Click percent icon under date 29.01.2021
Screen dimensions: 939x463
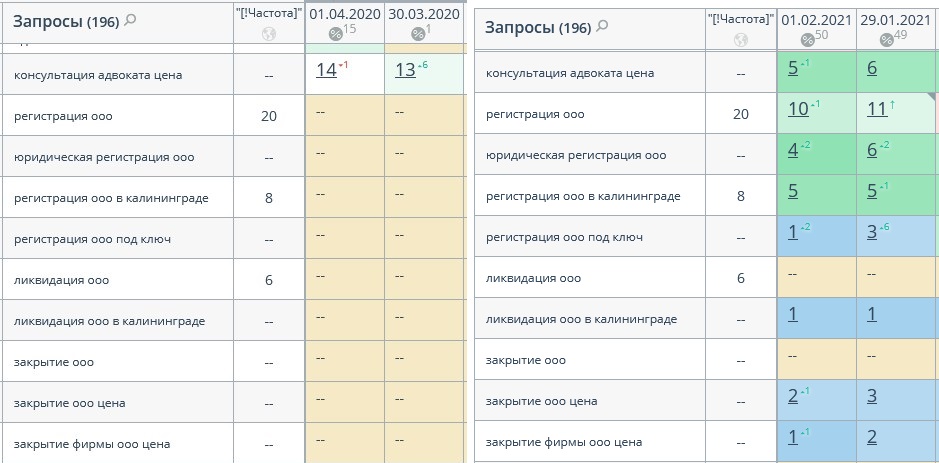point(887,40)
